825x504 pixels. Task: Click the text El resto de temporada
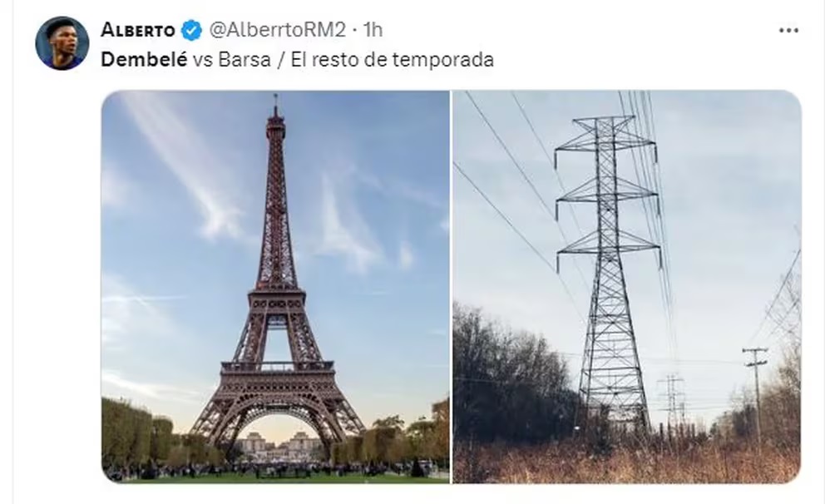(392, 59)
